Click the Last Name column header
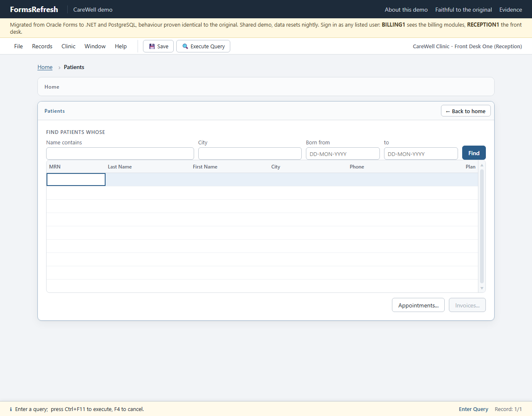532x416 pixels. [x=120, y=167]
